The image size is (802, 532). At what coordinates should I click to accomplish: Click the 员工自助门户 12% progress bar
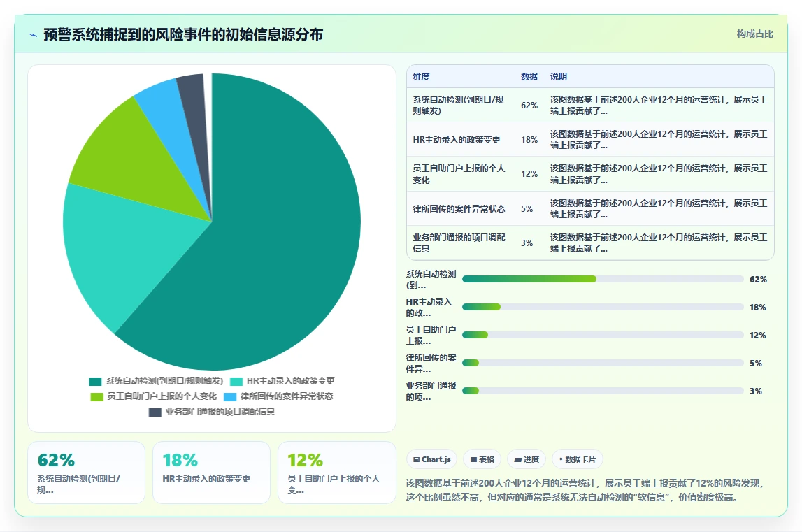[x=603, y=335]
